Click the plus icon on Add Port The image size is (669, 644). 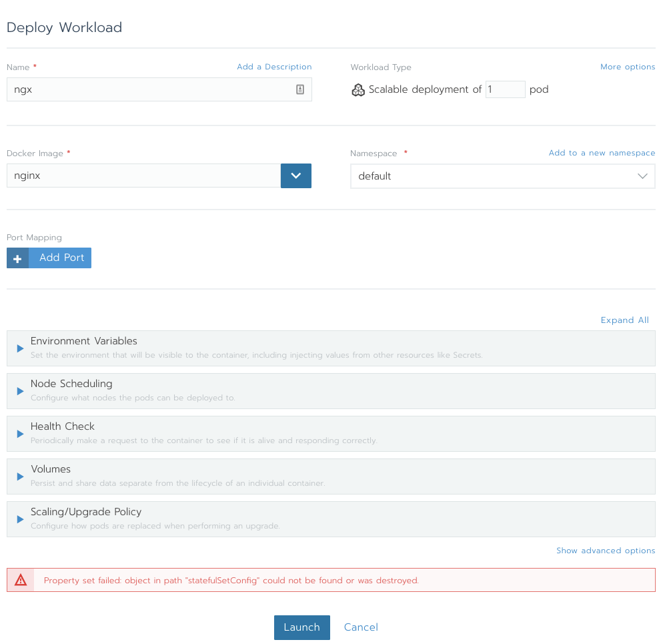(17, 258)
